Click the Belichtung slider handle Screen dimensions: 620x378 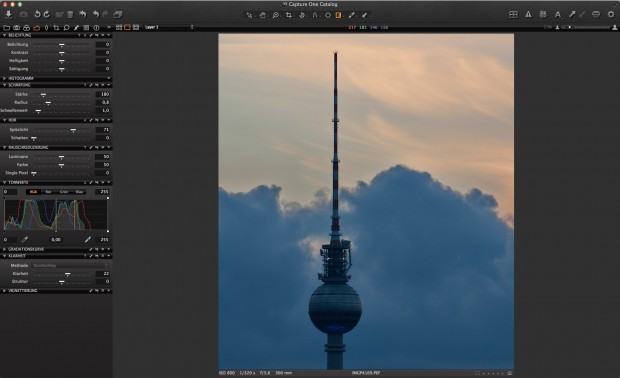62,45
